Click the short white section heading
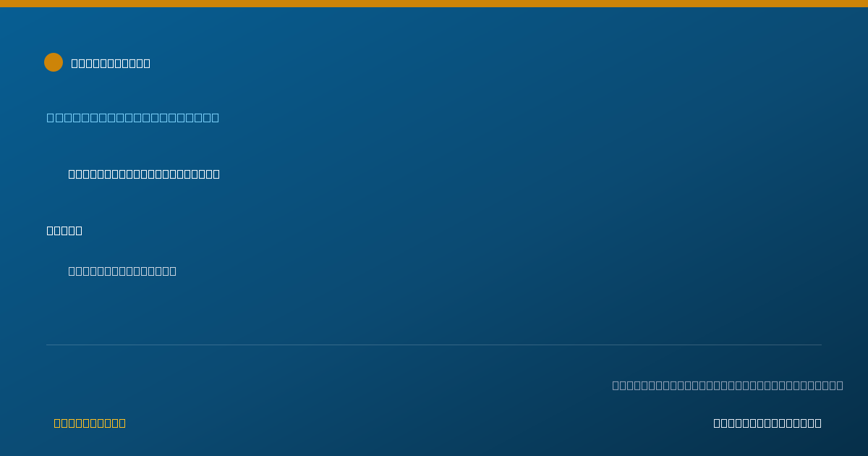This screenshot has height=456, width=868. (x=64, y=230)
